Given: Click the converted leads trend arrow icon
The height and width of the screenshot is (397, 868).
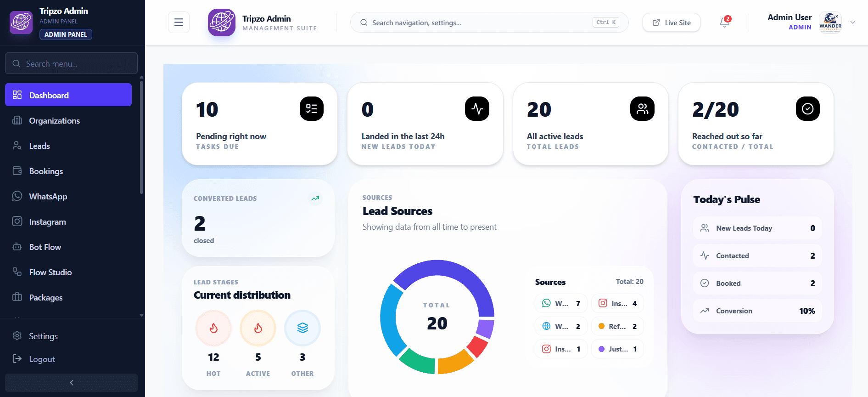Looking at the screenshot, I should (315, 198).
